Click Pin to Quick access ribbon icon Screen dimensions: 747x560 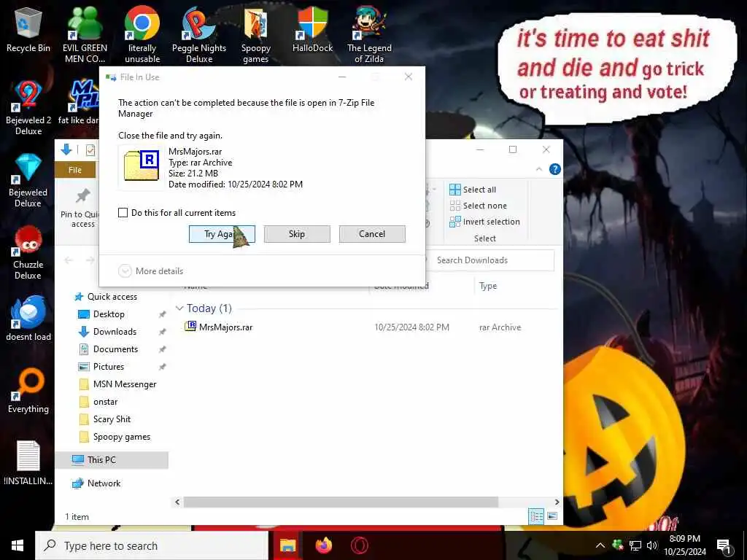click(x=83, y=208)
